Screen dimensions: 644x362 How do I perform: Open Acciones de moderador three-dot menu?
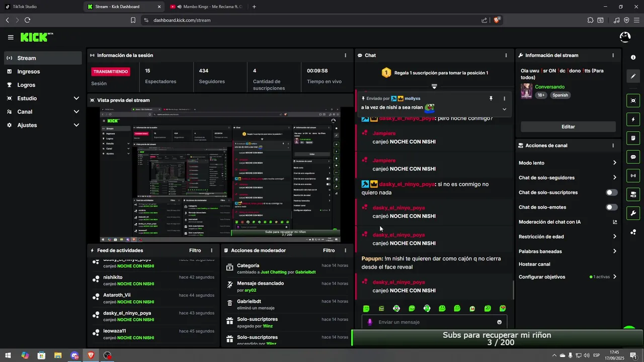point(345,250)
